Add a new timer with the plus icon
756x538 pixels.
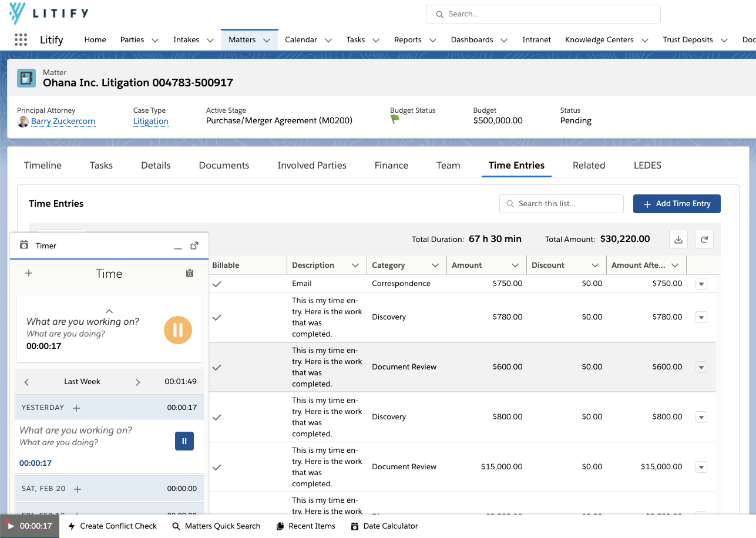[28, 274]
